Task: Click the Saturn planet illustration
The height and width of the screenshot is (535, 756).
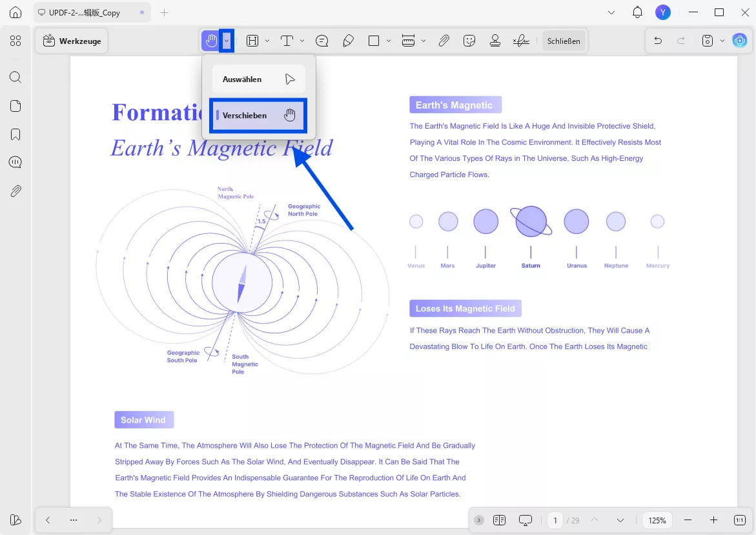Action: pyautogui.click(x=531, y=222)
